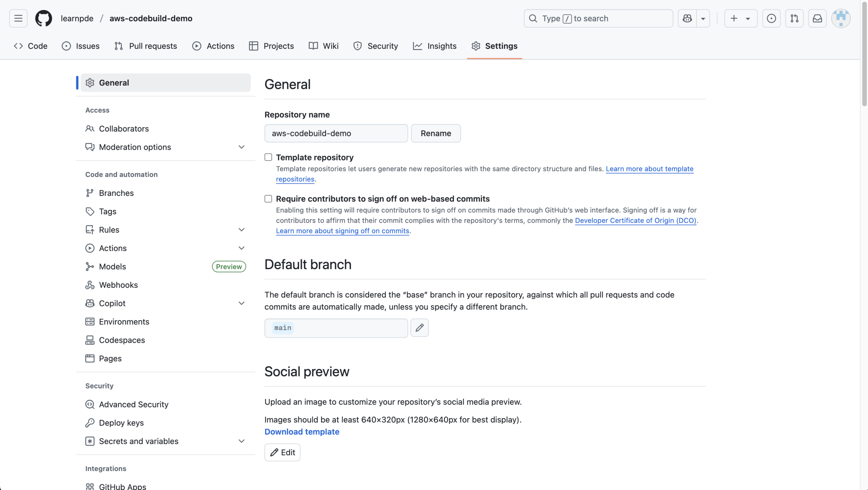This screenshot has height=490, width=868.
Task: Check Require contributors to sign off
Action: point(268,199)
